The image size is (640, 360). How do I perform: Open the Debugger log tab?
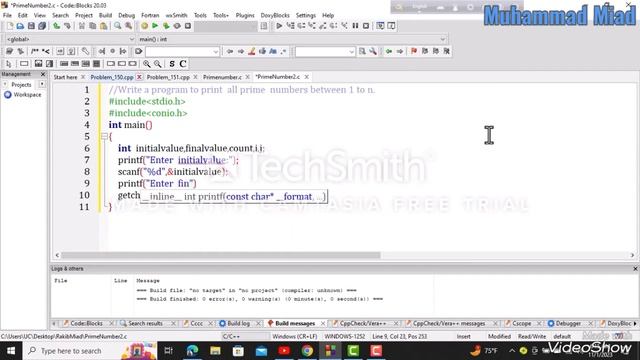(x=568, y=323)
